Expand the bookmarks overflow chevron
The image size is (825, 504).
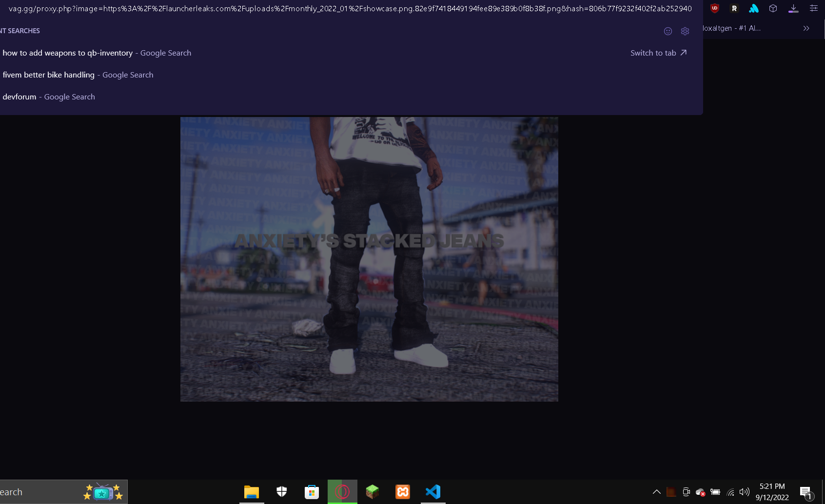tap(806, 28)
